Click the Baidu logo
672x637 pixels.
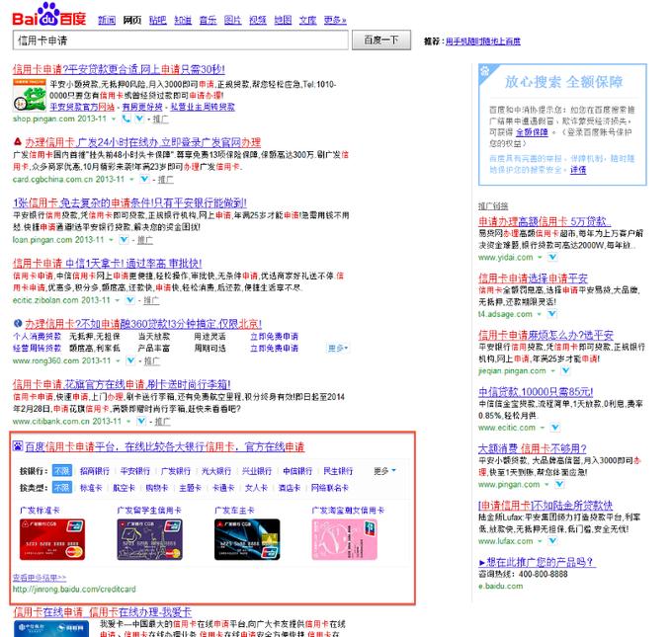click(x=48, y=15)
